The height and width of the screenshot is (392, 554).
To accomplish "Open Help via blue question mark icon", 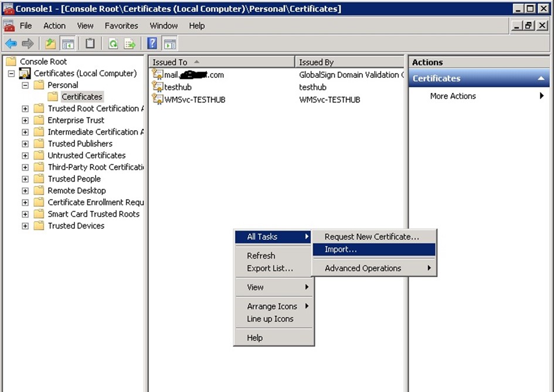I will point(152,43).
